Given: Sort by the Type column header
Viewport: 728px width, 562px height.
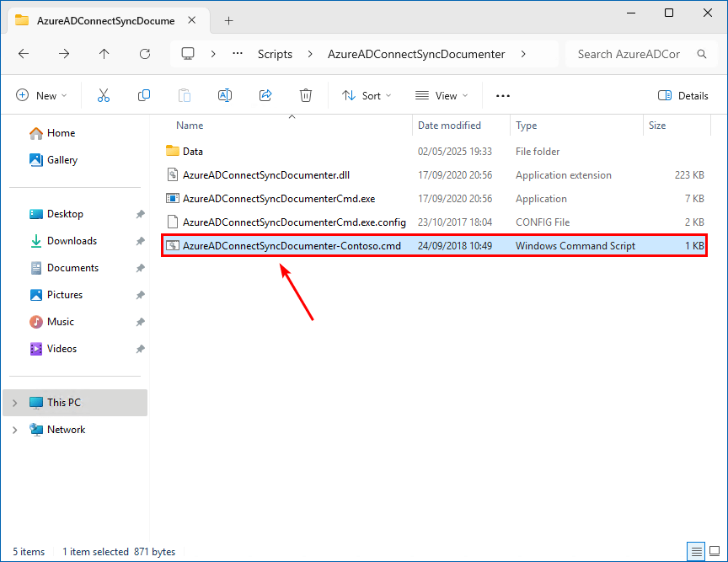Looking at the screenshot, I should coord(526,126).
